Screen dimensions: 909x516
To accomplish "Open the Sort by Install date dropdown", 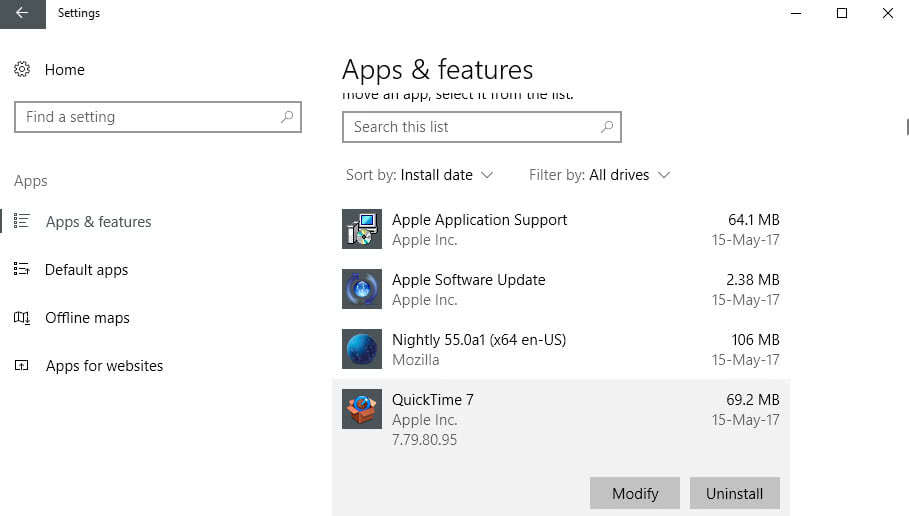I will 419,175.
